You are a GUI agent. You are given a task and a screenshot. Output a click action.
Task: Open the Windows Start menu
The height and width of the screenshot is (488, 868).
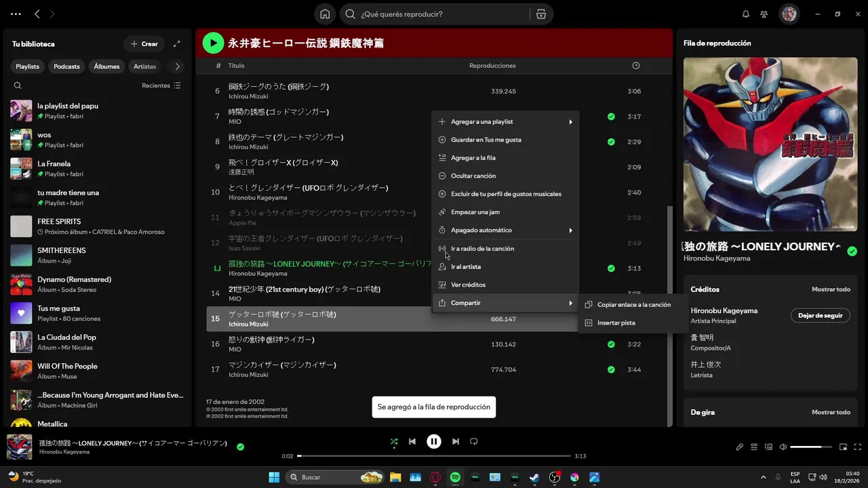click(274, 477)
